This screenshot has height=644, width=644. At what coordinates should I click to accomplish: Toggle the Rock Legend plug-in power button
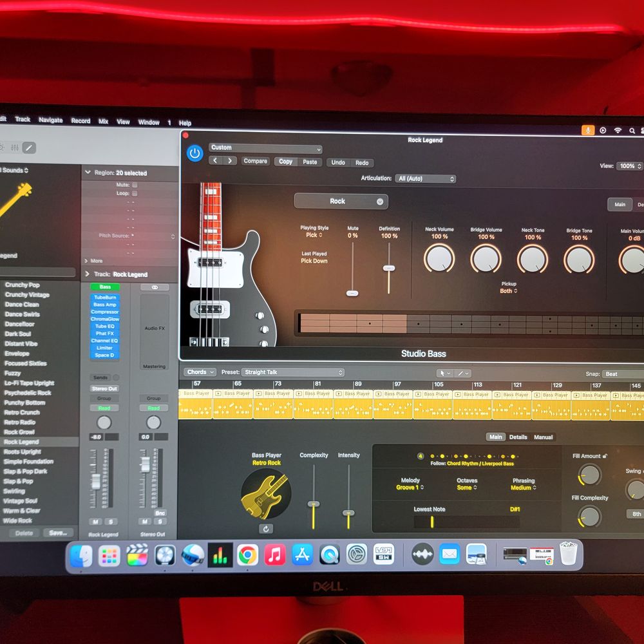(194, 153)
